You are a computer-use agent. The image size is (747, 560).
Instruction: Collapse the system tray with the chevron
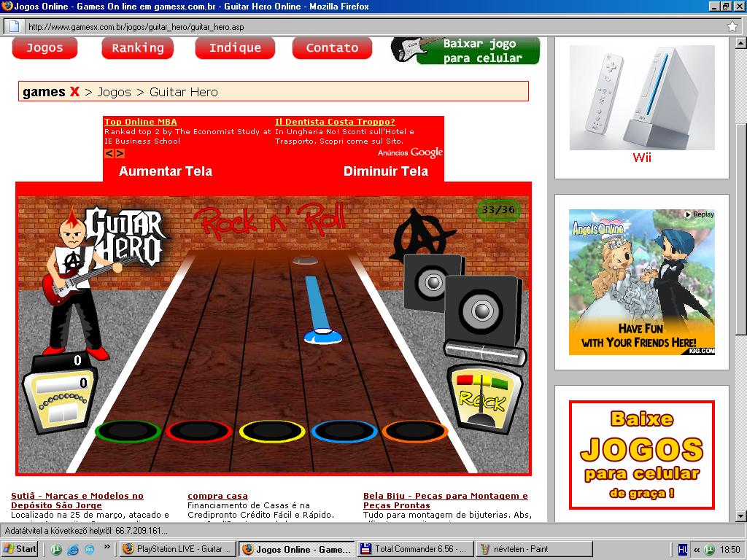(696, 549)
